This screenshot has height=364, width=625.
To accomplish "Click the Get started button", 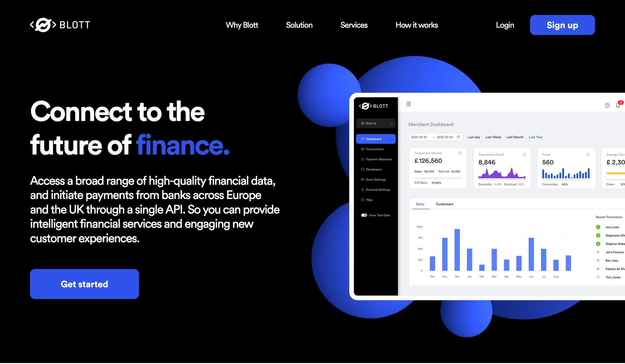I will pos(84,284).
